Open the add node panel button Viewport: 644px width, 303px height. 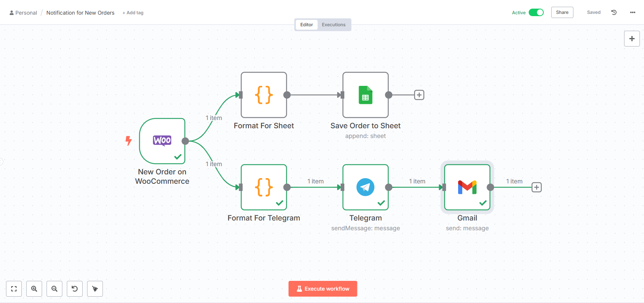click(x=632, y=39)
